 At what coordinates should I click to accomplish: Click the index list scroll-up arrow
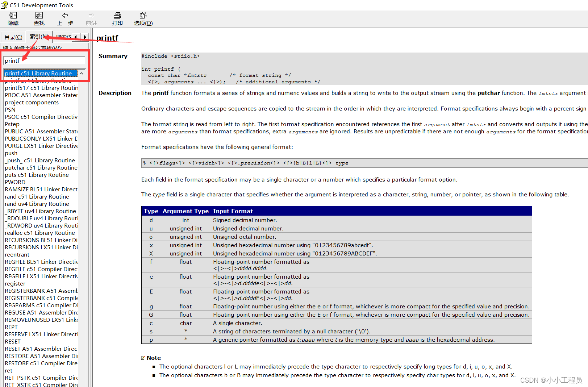click(82, 74)
